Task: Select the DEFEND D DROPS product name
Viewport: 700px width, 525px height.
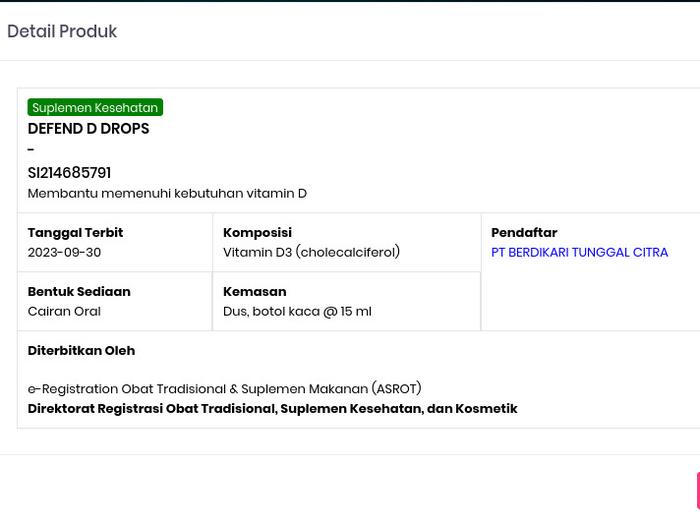Action: click(88, 129)
